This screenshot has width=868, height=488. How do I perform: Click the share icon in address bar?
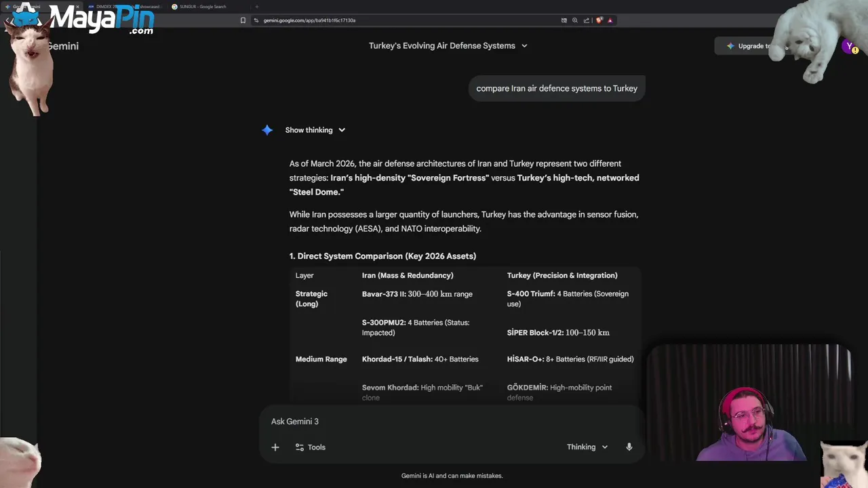pos(587,20)
